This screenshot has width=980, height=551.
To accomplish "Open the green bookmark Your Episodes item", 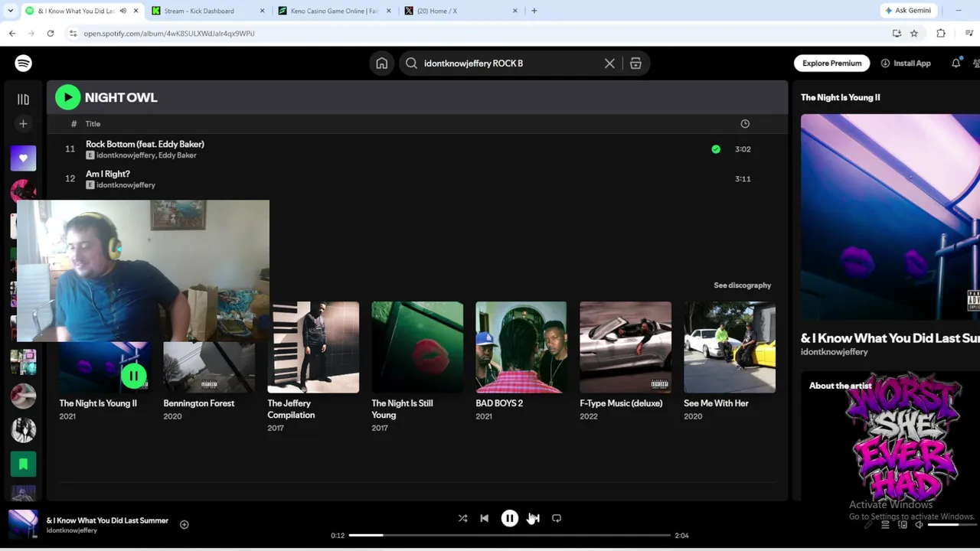I will tap(23, 464).
